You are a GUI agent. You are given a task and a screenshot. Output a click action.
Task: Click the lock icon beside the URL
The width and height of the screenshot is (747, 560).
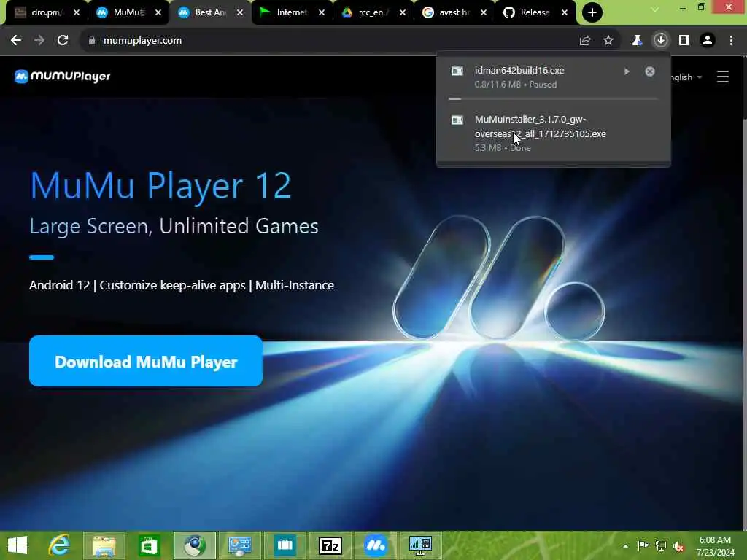coord(91,41)
